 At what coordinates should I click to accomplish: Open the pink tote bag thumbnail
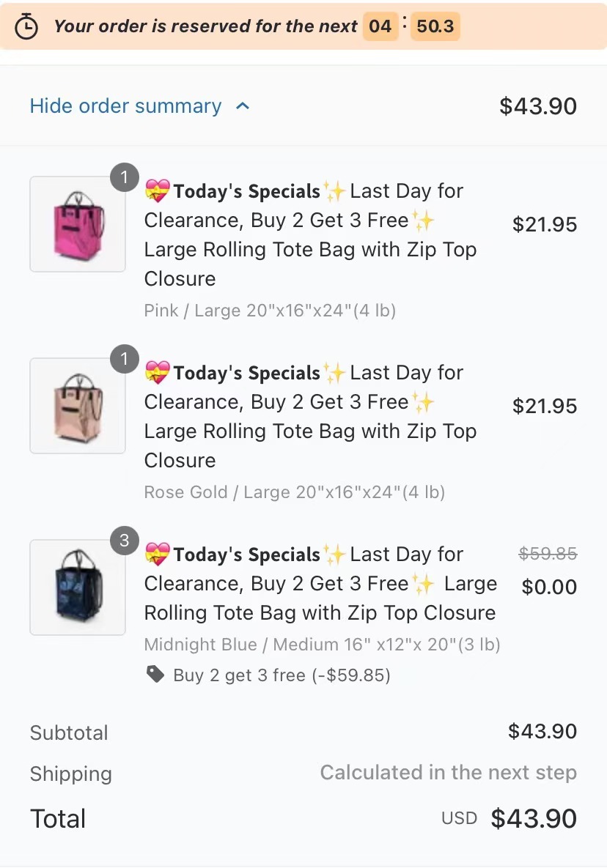coord(78,224)
